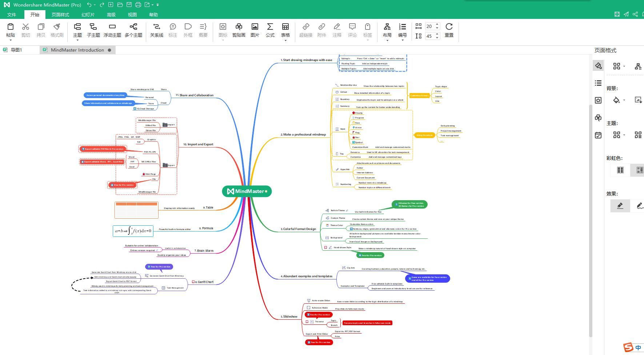Open the 剪贴画 clipart tool in ribbon
The height and width of the screenshot is (355, 644).
click(x=239, y=30)
